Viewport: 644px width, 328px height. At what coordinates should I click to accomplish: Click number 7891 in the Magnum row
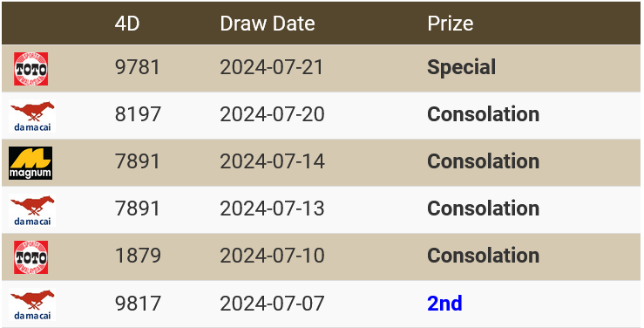137,161
